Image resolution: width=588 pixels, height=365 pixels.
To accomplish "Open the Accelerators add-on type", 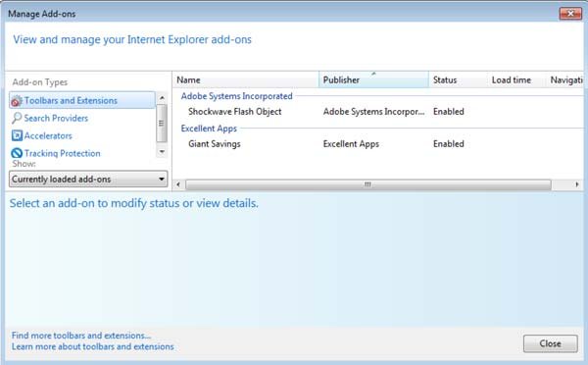I will point(48,135).
